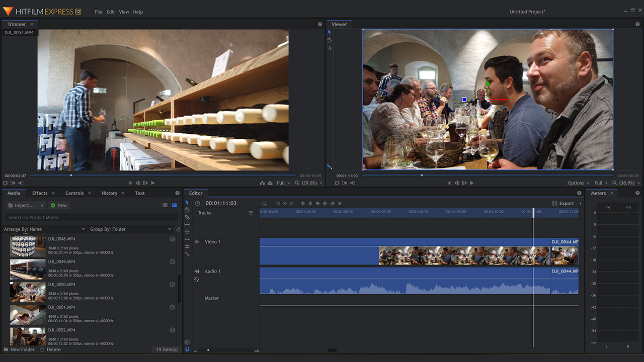644x362 pixels.
Task: Hide the Video 1 track with the eye icon
Action: [197, 242]
